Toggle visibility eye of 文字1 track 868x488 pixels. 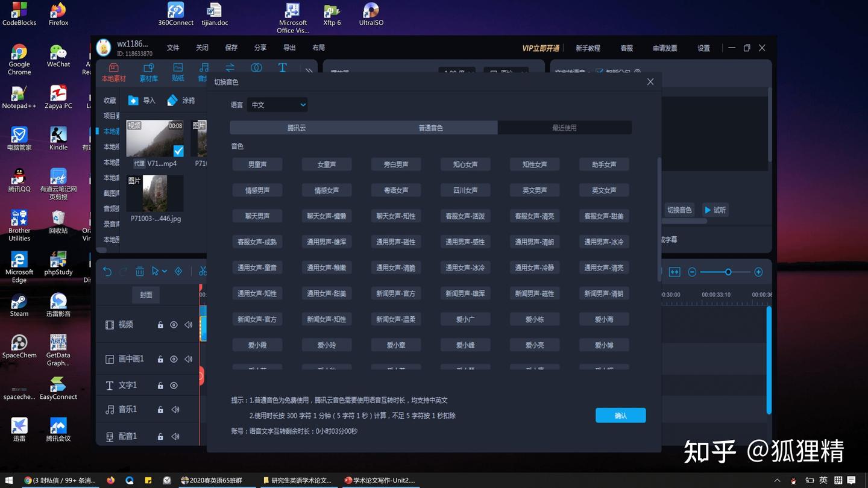174,386
